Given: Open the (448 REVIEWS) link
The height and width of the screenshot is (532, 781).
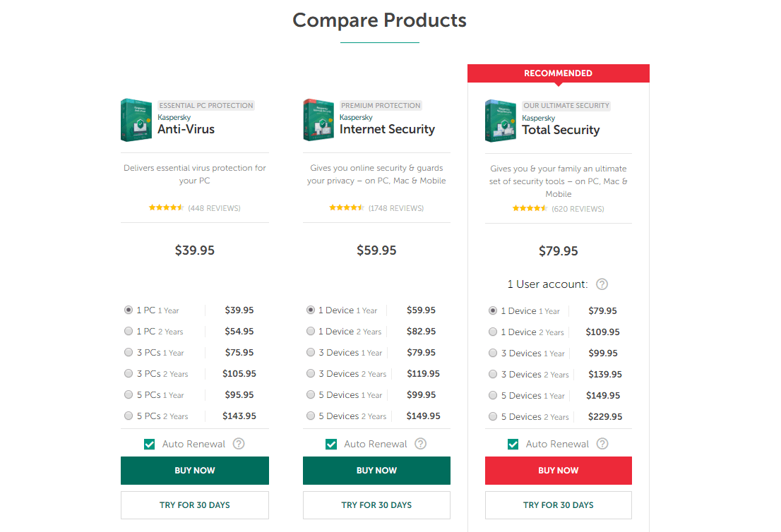Looking at the screenshot, I should [214, 208].
